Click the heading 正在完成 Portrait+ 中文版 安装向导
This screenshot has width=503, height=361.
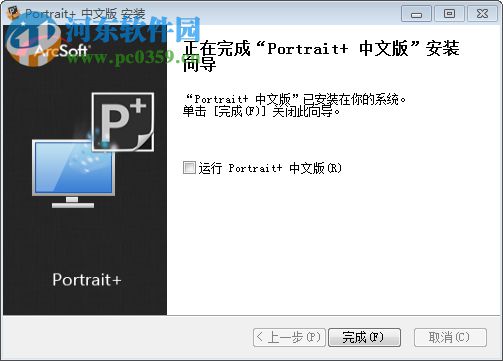[321, 56]
